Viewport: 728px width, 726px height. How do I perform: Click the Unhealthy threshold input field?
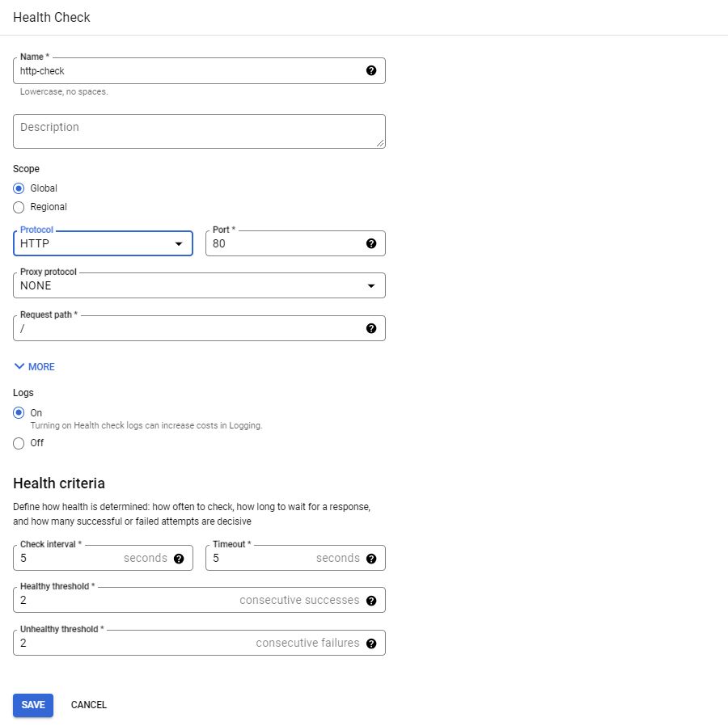(x=129, y=644)
